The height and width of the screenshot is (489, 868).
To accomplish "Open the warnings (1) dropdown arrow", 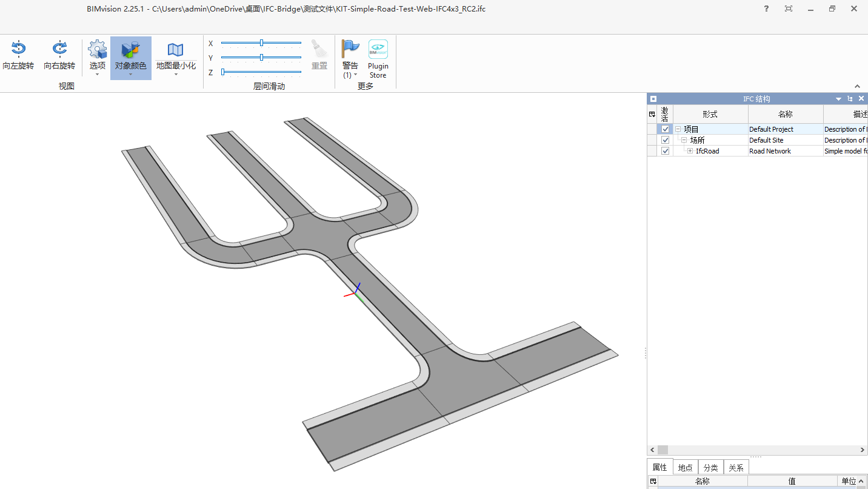I will click(x=356, y=75).
